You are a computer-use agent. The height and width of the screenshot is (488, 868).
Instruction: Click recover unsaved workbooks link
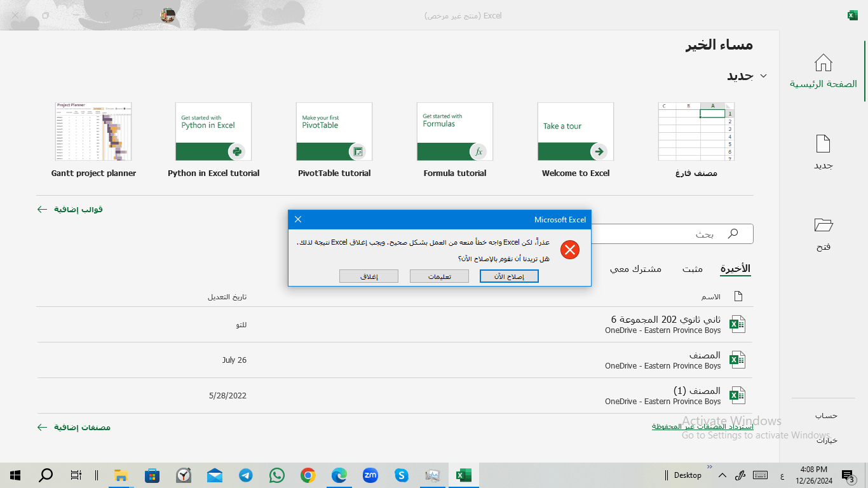click(x=702, y=426)
